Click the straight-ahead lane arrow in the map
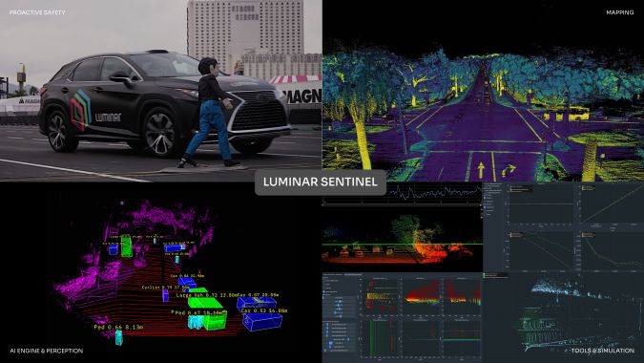Image resolution: width=644 pixels, height=363 pixels. 481,168
